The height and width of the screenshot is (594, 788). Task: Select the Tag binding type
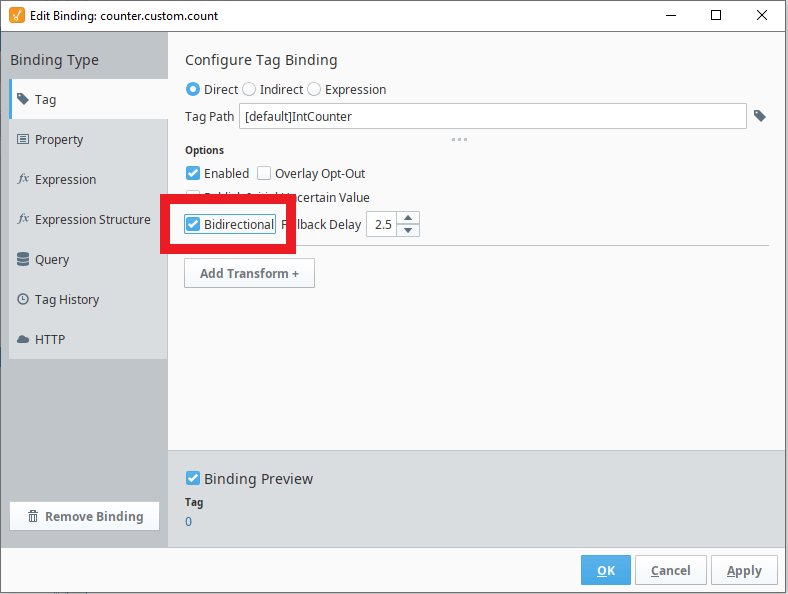click(x=88, y=99)
